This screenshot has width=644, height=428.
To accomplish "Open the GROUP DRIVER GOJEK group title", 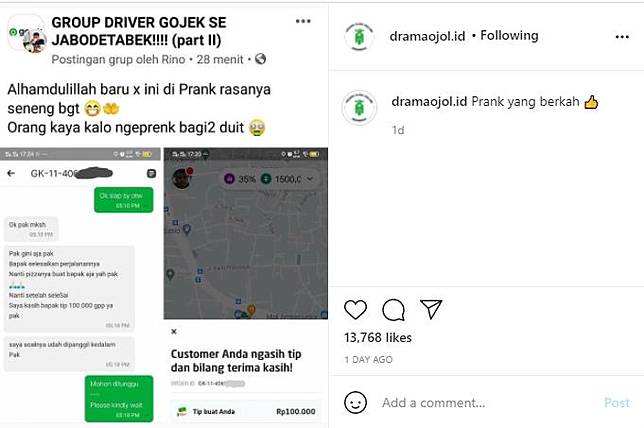I will click(x=139, y=31).
